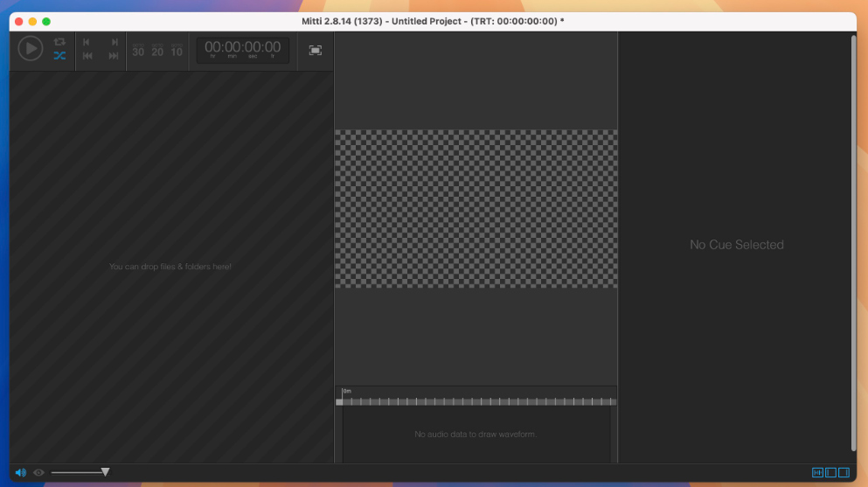Click the timecode display
This screenshot has width=868, height=487.
[243, 49]
